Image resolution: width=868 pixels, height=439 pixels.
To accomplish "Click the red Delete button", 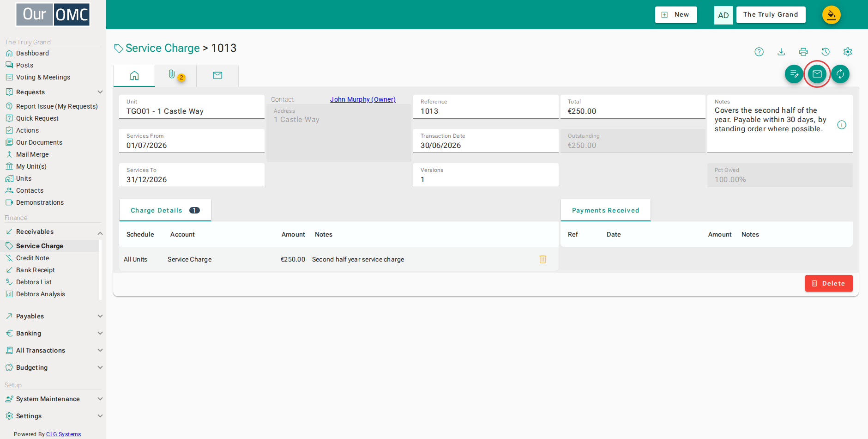I will click(829, 283).
